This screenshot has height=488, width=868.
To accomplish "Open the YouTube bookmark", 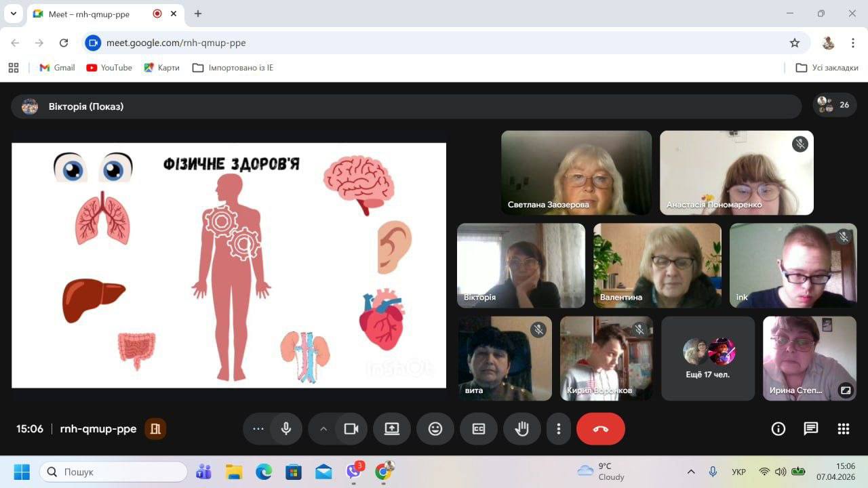I will (109, 68).
